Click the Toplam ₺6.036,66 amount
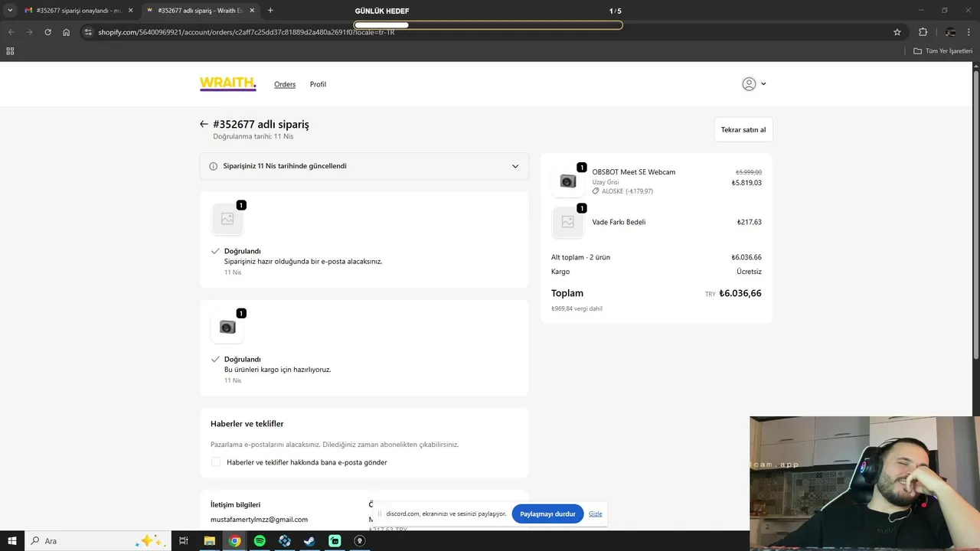Image resolution: width=980 pixels, height=551 pixels. 740,293
